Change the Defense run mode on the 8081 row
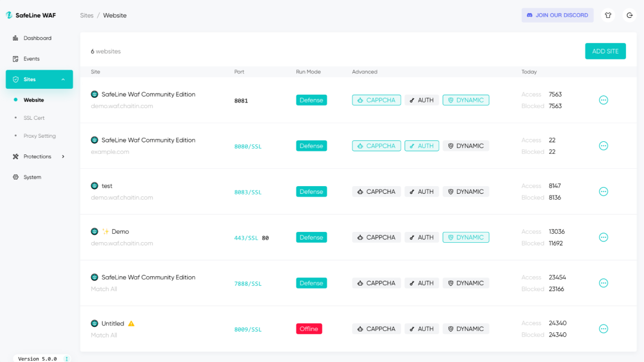 [311, 100]
